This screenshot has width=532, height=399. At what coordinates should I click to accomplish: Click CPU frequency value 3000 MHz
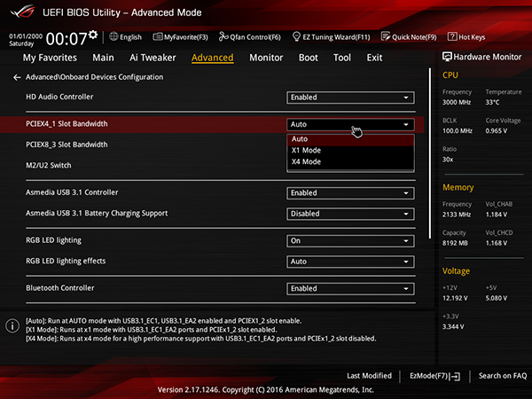[457, 102]
